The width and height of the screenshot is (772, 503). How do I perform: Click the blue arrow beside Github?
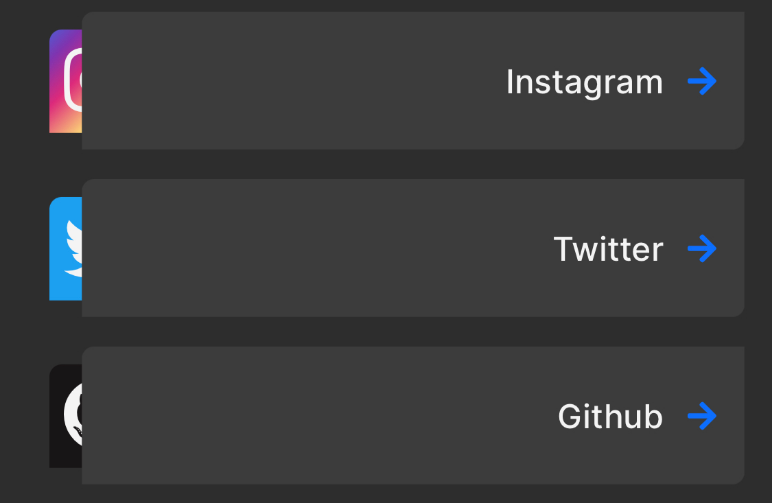(x=702, y=416)
